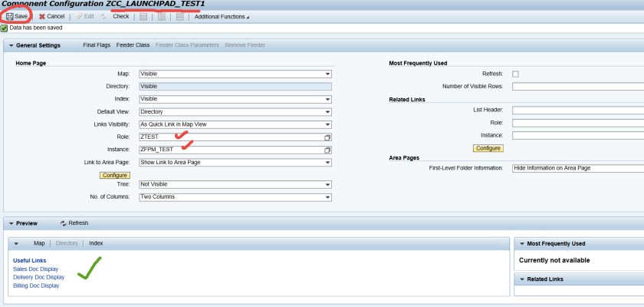Image resolution: width=644 pixels, height=307 pixels.
Task: Click the green saved-status icon
Action: pyautogui.click(x=4, y=28)
